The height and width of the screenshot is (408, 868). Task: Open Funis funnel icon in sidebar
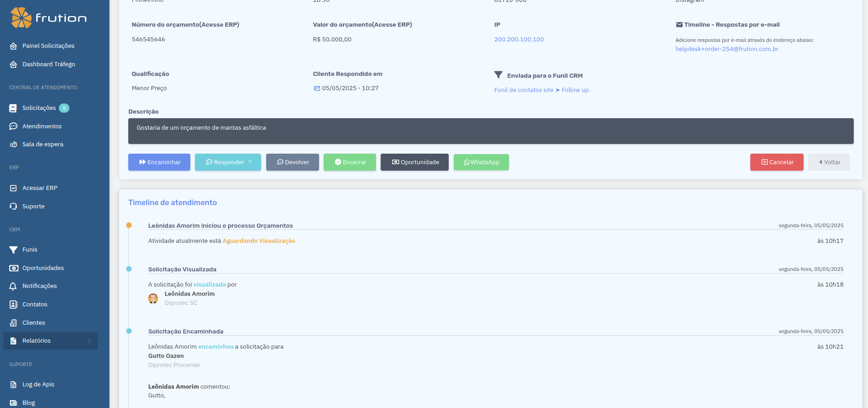13,250
